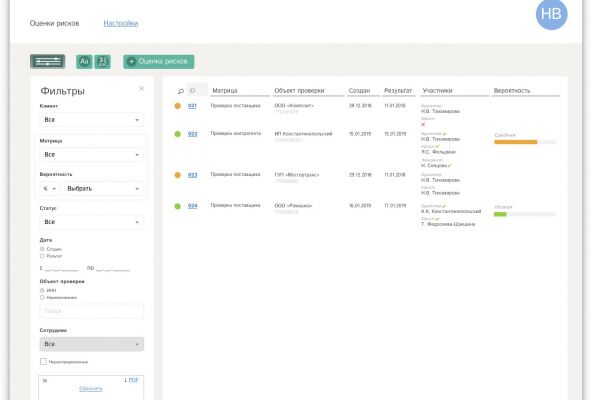This screenshot has height=400, width=591.
Task: Sort by the Участники column header
Action: [437, 91]
